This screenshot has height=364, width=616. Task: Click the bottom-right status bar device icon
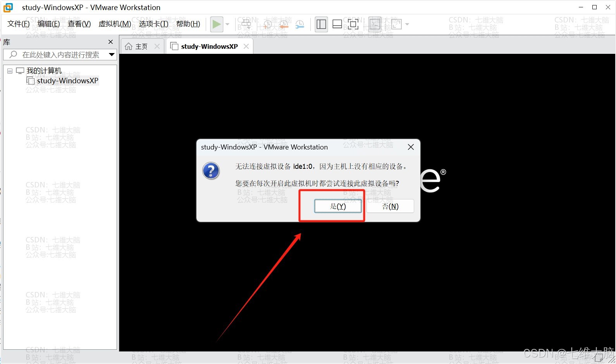click(x=599, y=359)
